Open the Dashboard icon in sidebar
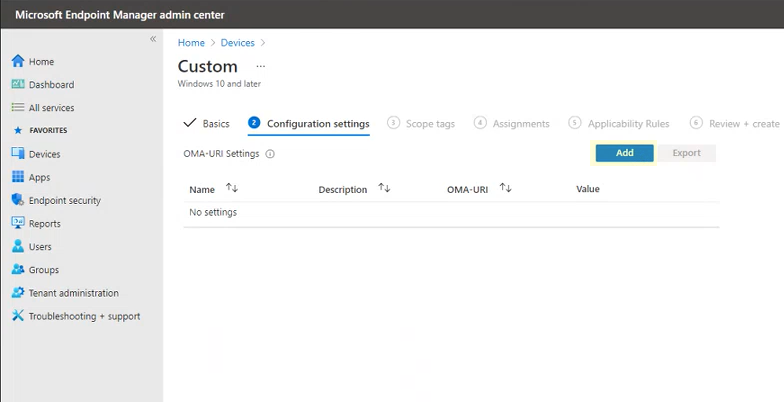 [x=17, y=85]
